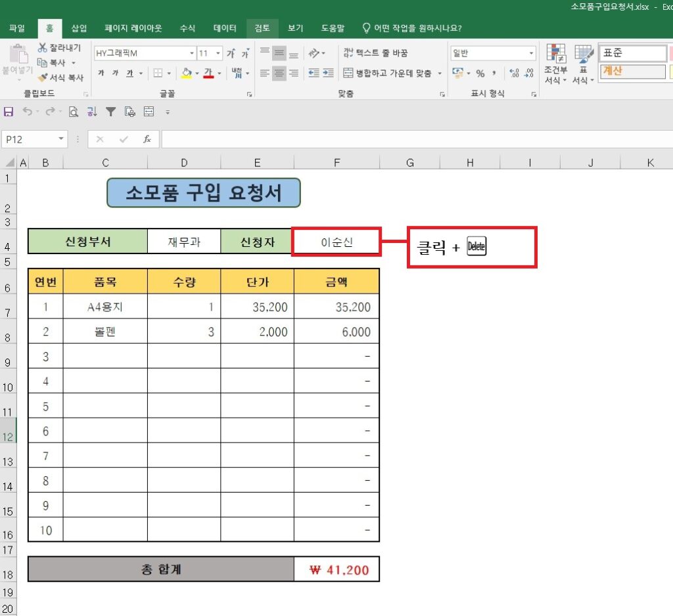Click print preview icon in quick access

[x=74, y=112]
